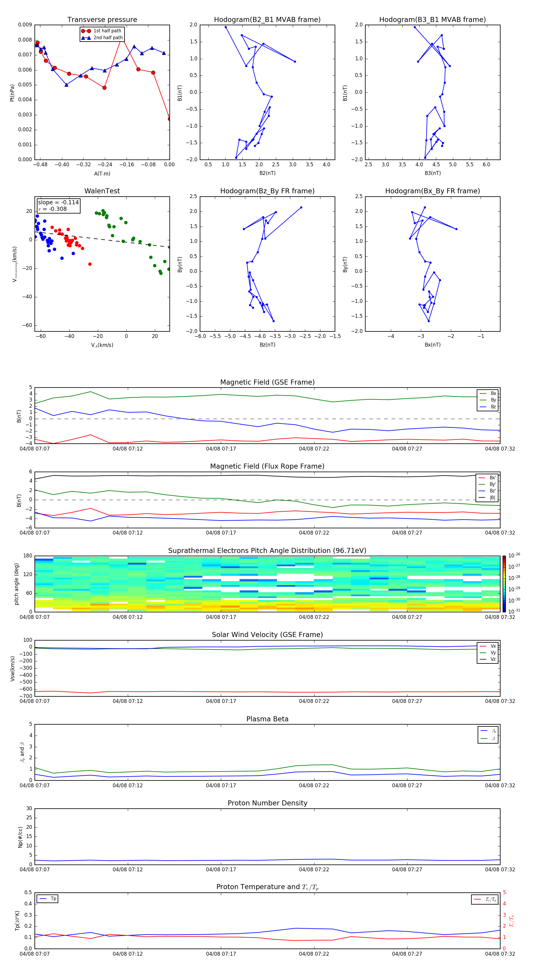
Task: Click the By legend entry in GSE magnetic field plot
Action: pyautogui.click(x=488, y=400)
